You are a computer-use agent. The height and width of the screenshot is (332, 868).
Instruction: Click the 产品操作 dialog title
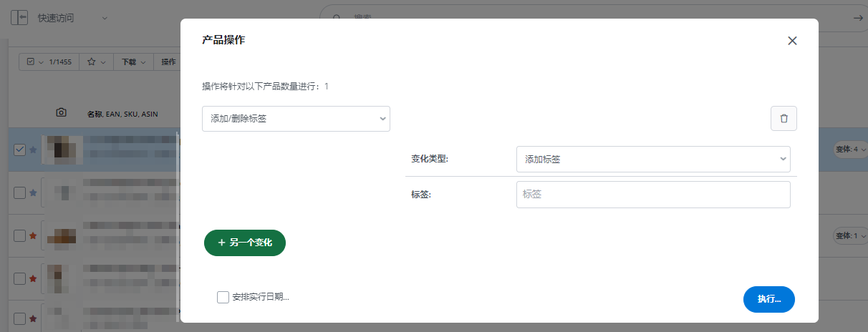223,40
